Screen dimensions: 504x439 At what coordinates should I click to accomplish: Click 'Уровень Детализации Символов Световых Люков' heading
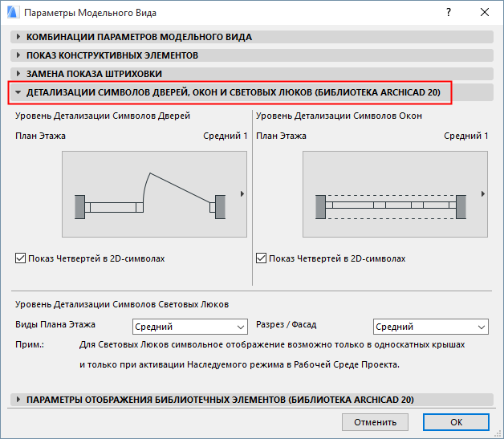(122, 304)
